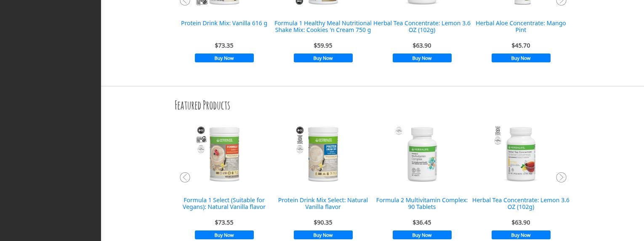Buy Formula 1 Cookies 'n Cream shake

tap(323, 58)
